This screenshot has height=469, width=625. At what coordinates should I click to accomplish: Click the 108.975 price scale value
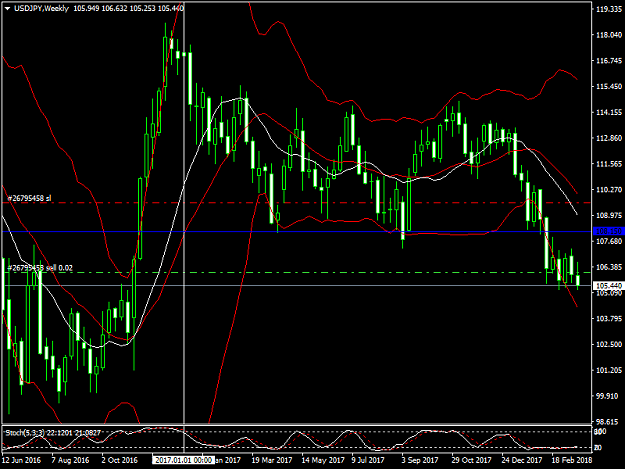609,215
